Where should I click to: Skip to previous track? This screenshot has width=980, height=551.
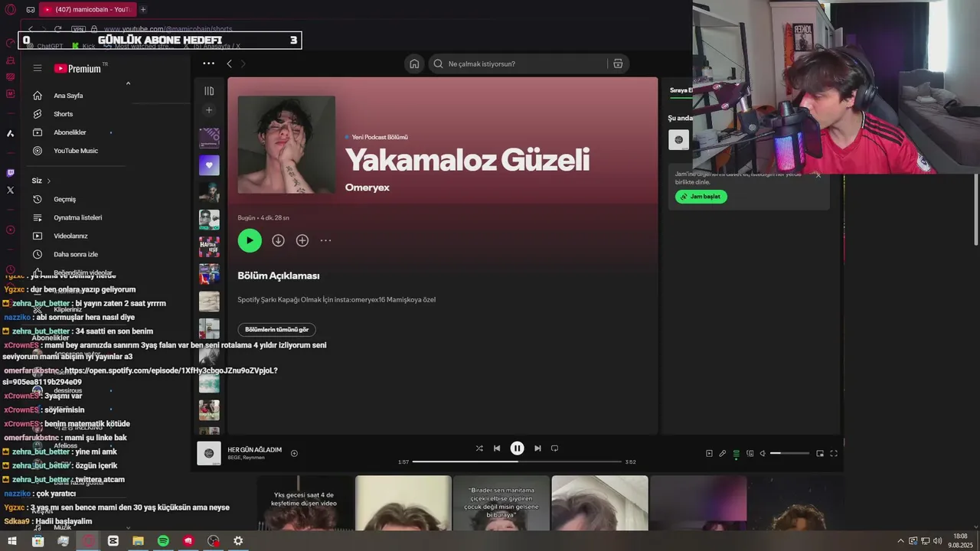pyautogui.click(x=497, y=448)
